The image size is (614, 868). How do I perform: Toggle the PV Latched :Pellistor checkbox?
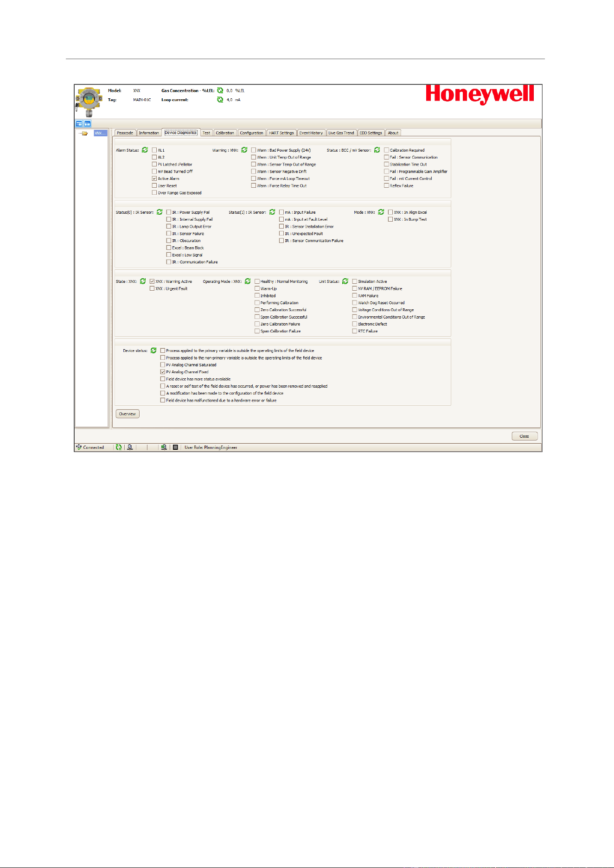pos(154,165)
